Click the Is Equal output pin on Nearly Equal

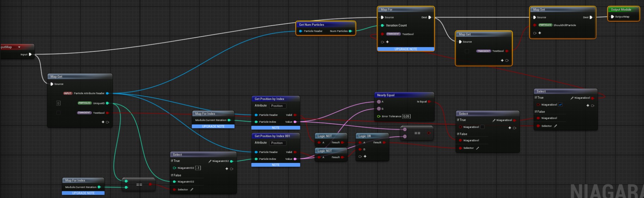pos(429,101)
